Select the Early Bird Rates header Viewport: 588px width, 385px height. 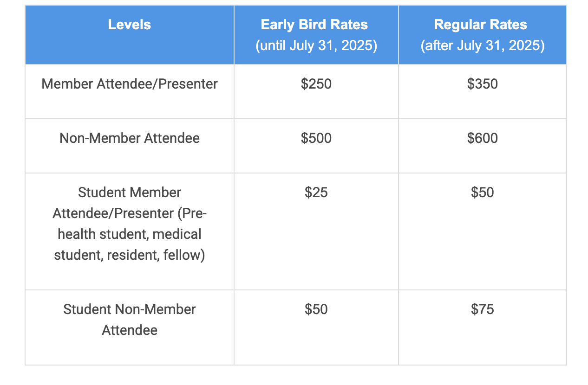coord(314,25)
